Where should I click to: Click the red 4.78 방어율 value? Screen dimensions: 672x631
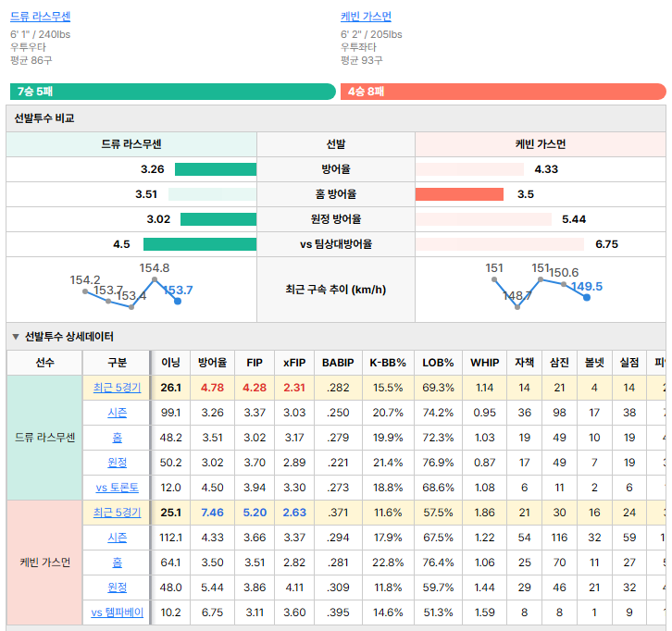point(212,388)
